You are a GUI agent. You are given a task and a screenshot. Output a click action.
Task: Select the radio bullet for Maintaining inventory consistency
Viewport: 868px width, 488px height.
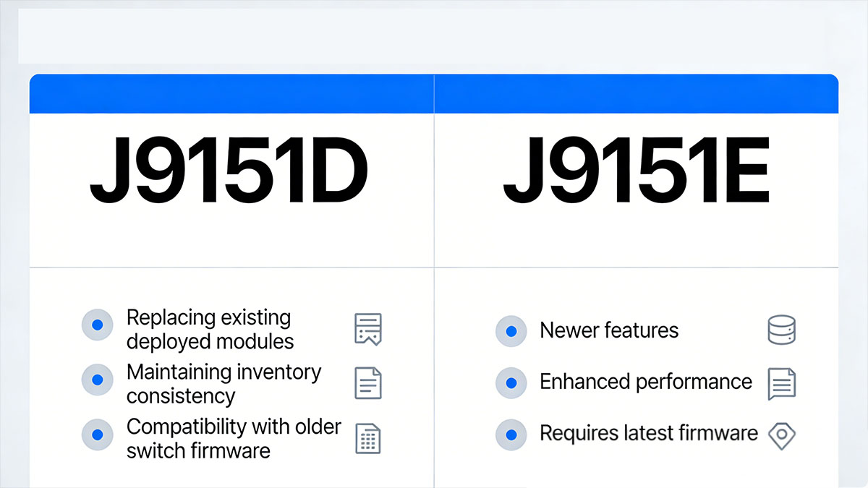click(98, 380)
